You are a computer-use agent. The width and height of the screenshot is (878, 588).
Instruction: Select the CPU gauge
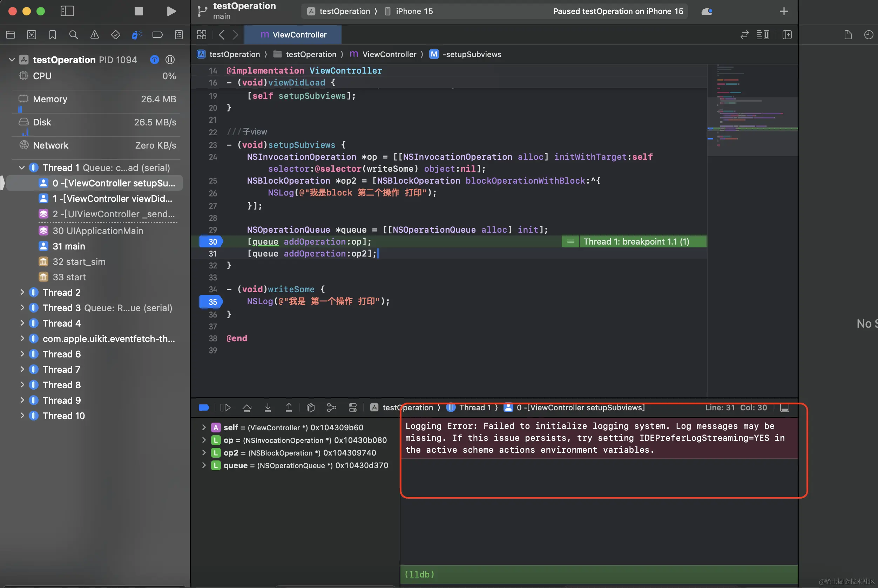97,76
